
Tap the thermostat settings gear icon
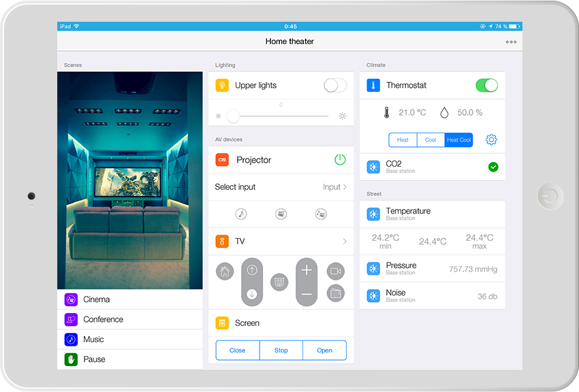click(491, 140)
